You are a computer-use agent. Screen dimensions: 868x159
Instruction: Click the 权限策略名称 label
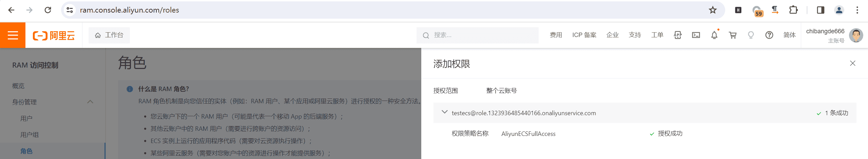[x=470, y=134]
